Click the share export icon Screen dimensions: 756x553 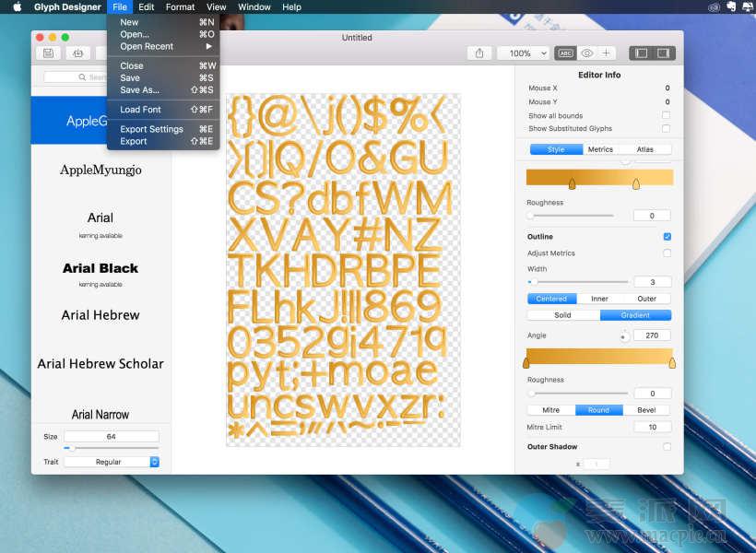pyautogui.click(x=479, y=53)
